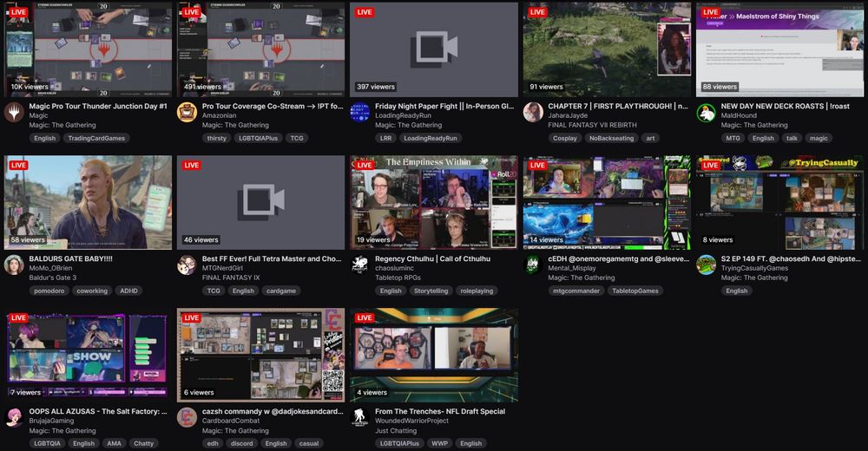The width and height of the screenshot is (868, 451).
Task: Open the MoMo_OBrien channel avatar
Action: pos(14,265)
